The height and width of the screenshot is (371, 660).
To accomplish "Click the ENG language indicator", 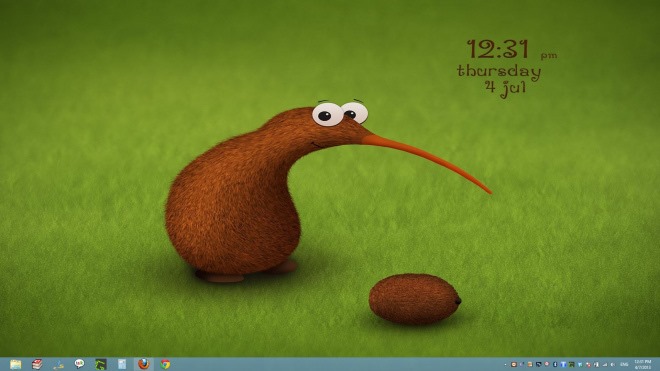I will 624,365.
